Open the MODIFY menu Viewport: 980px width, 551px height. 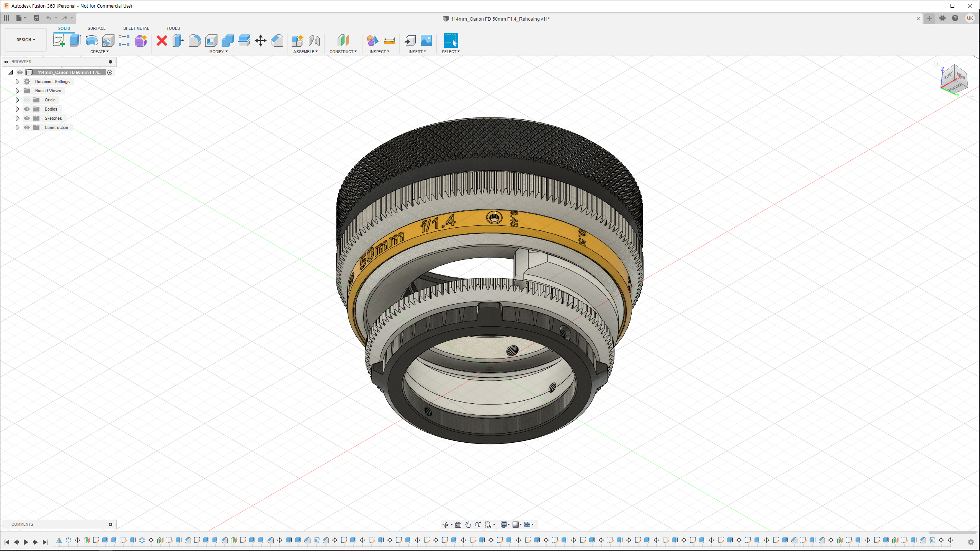click(218, 52)
